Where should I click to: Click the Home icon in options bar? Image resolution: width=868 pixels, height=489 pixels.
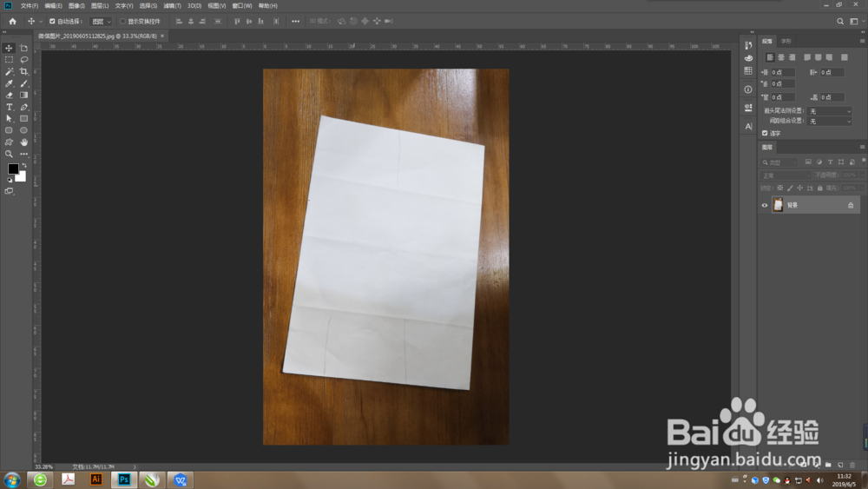pyautogui.click(x=12, y=22)
